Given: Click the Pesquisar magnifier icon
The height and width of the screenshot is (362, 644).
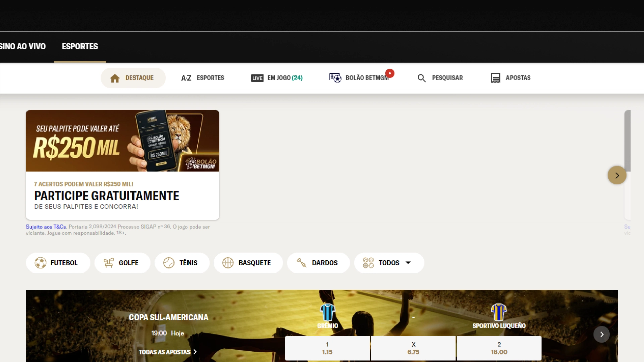Looking at the screenshot, I should [422, 78].
